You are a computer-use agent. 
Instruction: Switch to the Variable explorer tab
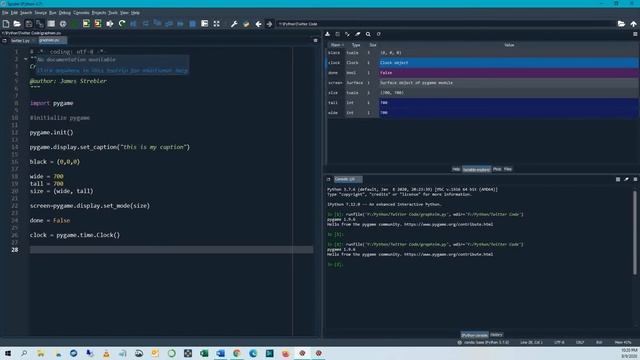pos(476,169)
